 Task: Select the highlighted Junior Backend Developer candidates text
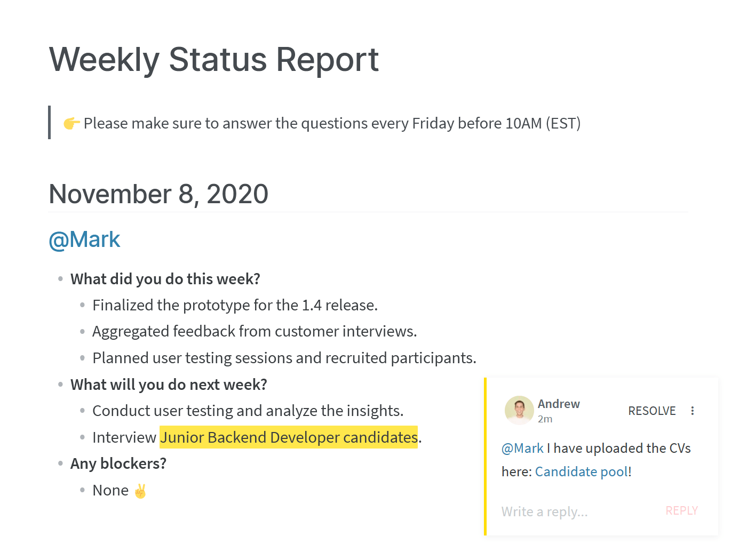pyautogui.click(x=289, y=437)
